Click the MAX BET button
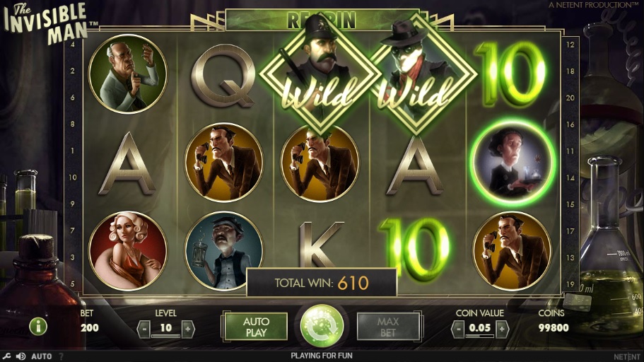This screenshot has width=644, height=362. point(388,327)
